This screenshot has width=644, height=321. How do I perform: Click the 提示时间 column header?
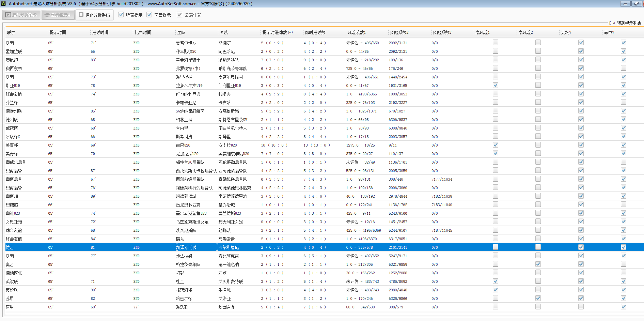pos(58,32)
